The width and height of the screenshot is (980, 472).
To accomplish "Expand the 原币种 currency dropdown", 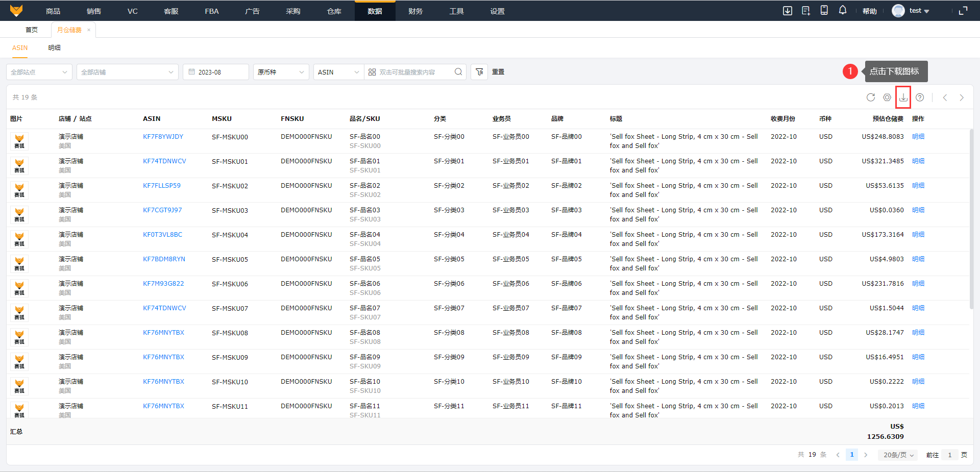I will coord(281,72).
